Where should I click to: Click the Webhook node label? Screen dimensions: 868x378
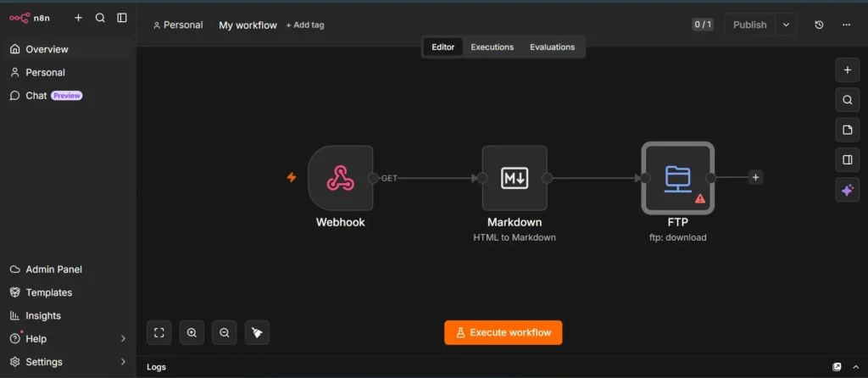[341, 223]
